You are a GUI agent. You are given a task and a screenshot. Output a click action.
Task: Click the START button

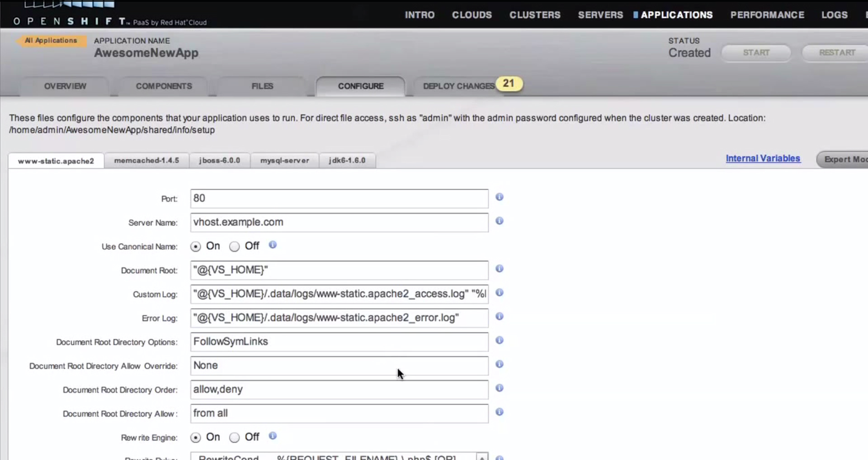[756, 53]
